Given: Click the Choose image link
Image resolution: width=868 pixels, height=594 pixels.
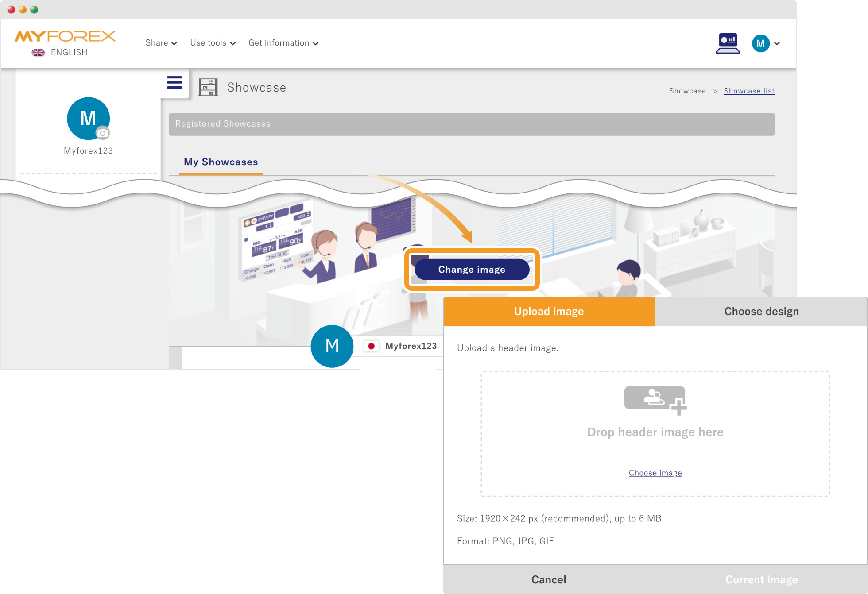Looking at the screenshot, I should 655,473.
